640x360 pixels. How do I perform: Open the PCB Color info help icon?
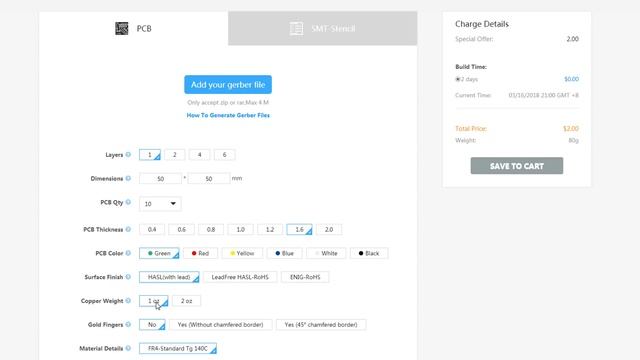(128, 253)
